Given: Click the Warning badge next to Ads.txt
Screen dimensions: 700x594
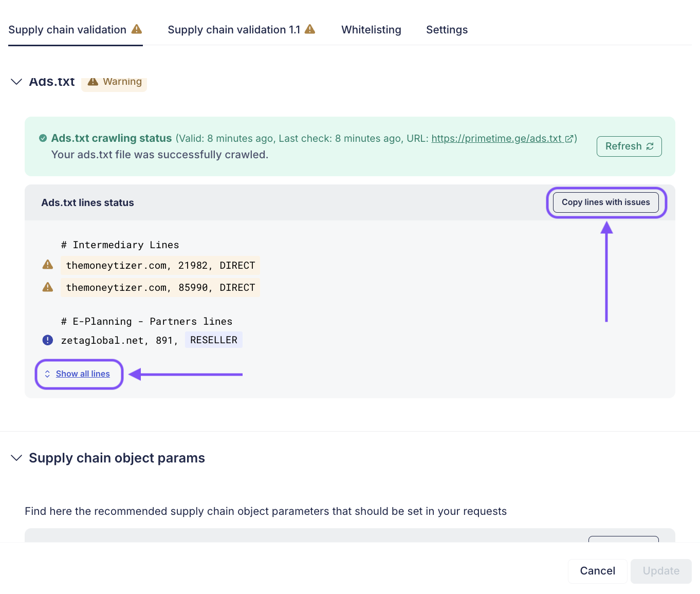Looking at the screenshot, I should [x=115, y=82].
